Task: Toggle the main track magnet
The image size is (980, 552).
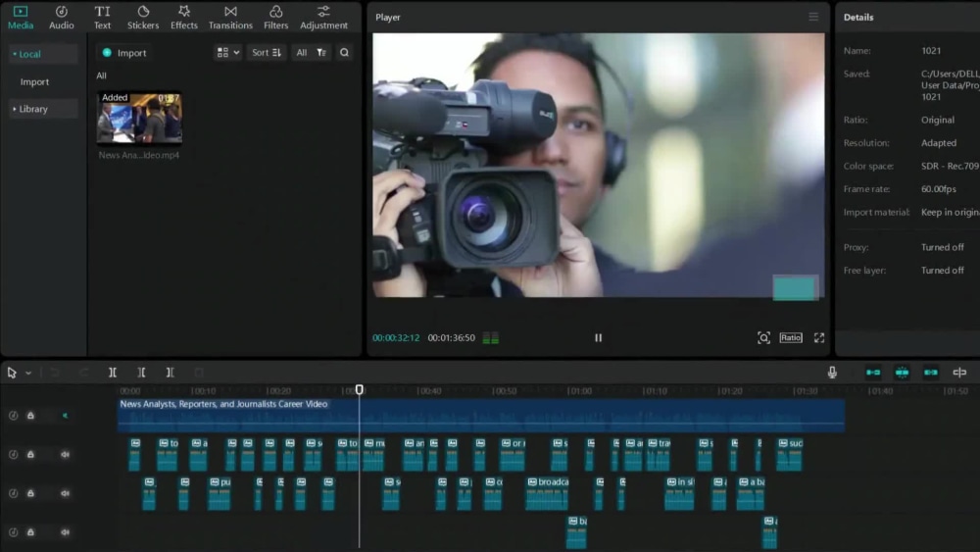Action: (x=873, y=373)
